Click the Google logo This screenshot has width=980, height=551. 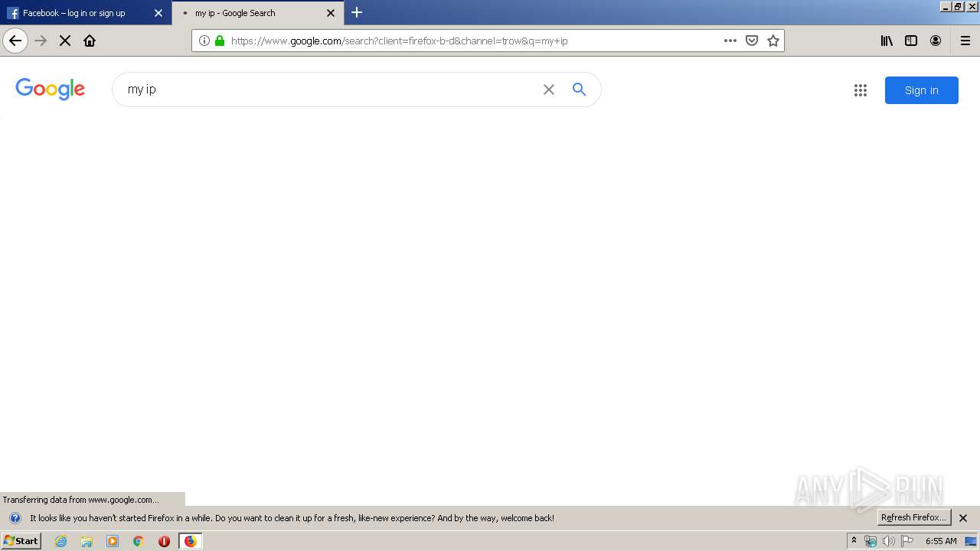click(51, 89)
